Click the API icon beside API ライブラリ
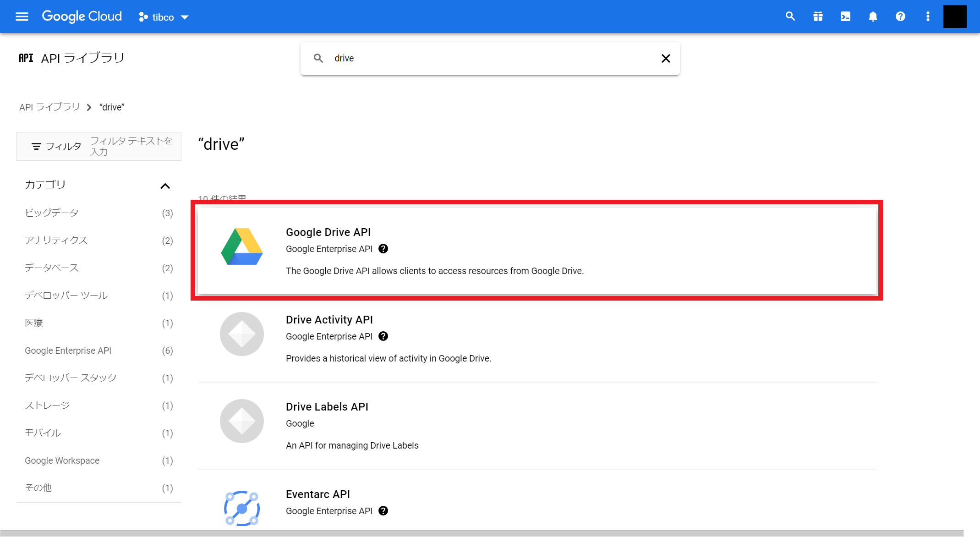The image size is (980, 537). coord(26,58)
